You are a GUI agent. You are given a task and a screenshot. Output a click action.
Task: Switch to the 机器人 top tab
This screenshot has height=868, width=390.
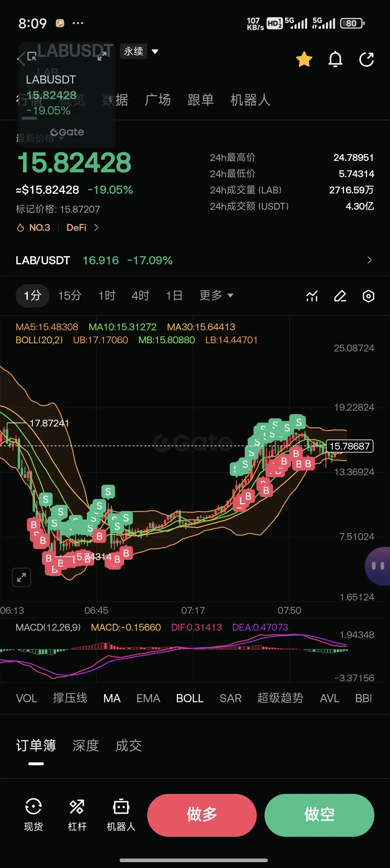tap(251, 100)
